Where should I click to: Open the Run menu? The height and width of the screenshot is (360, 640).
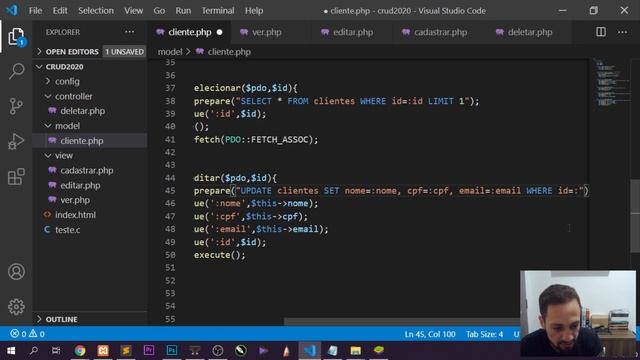pyautogui.click(x=183, y=11)
